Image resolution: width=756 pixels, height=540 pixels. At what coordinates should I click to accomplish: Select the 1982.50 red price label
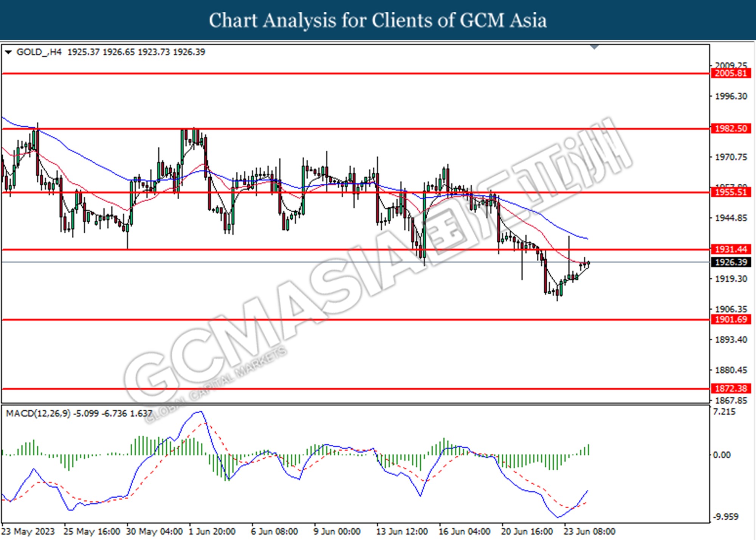pos(731,129)
